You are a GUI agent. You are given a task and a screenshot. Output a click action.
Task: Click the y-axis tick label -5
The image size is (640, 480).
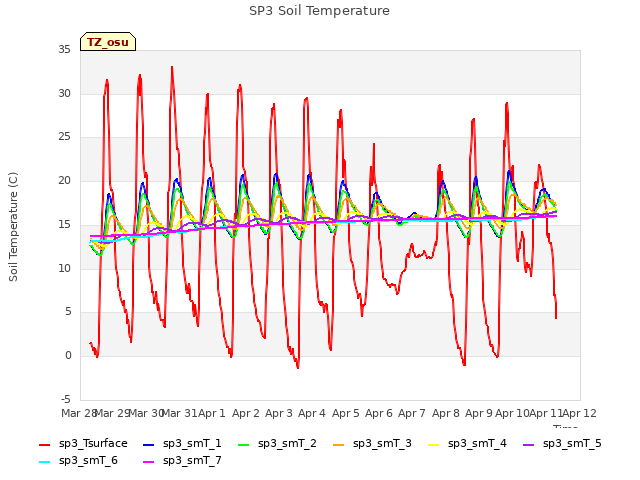66,399
